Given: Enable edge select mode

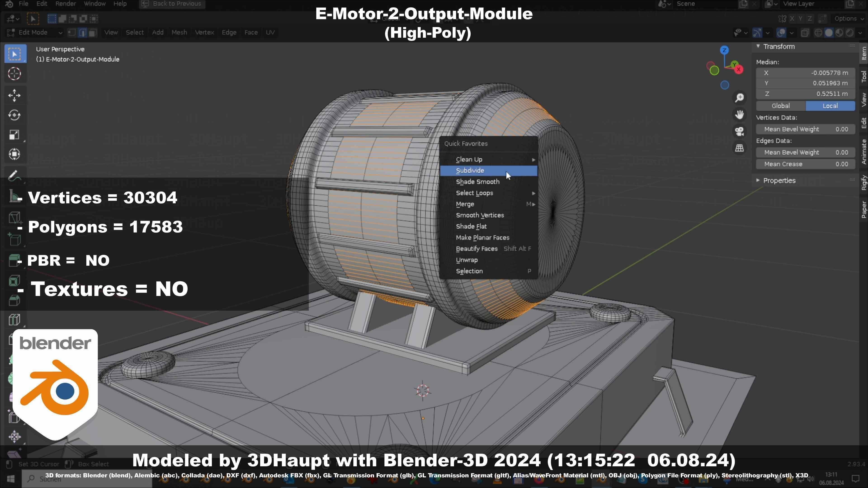Looking at the screenshot, I should point(82,32).
